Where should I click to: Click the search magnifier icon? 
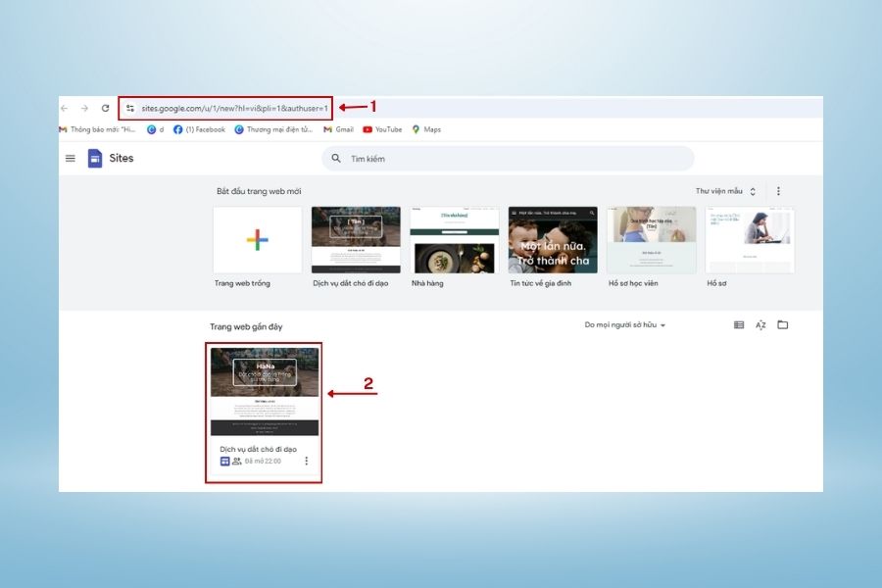click(x=335, y=158)
